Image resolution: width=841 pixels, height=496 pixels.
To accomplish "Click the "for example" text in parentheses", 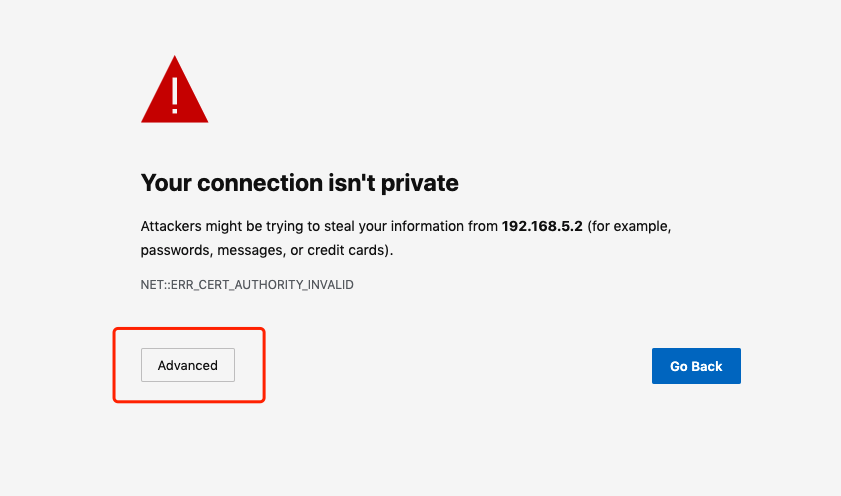I will [x=633, y=227].
